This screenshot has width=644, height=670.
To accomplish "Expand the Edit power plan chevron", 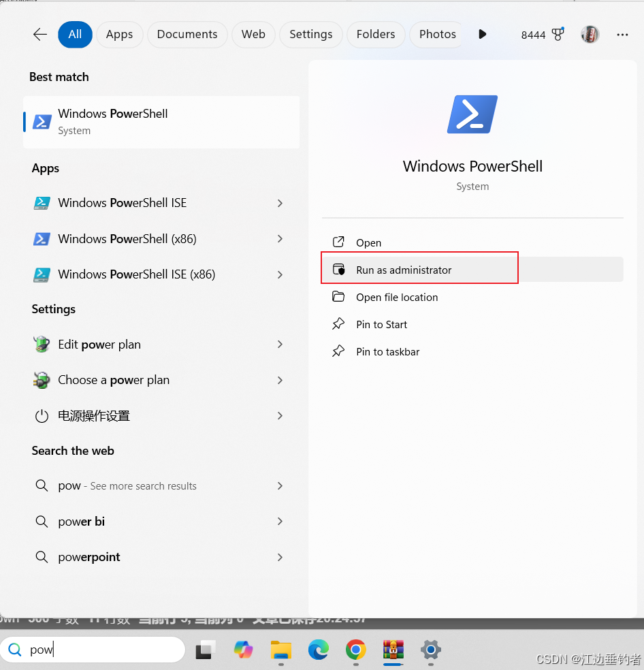I will pos(280,344).
